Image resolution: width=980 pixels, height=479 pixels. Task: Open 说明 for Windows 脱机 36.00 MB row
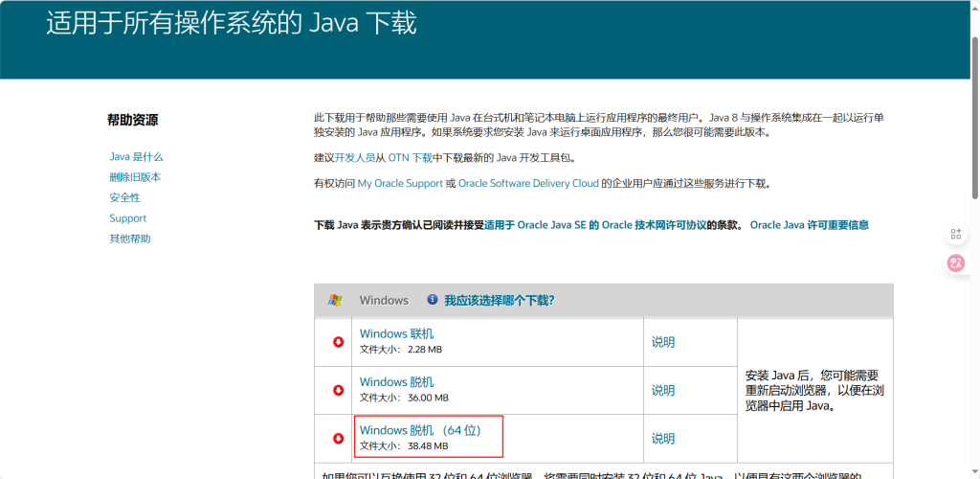click(x=663, y=390)
